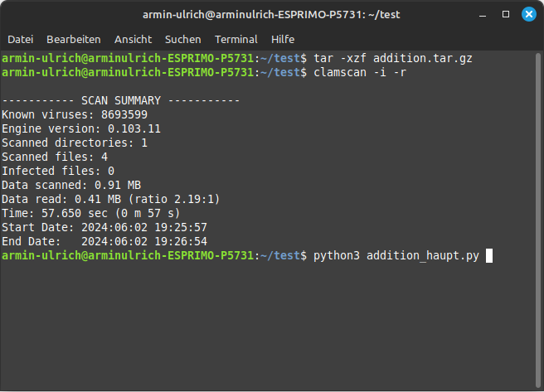The height and width of the screenshot is (392, 544).
Task: Open the Hilfe menu
Action: [283, 40]
